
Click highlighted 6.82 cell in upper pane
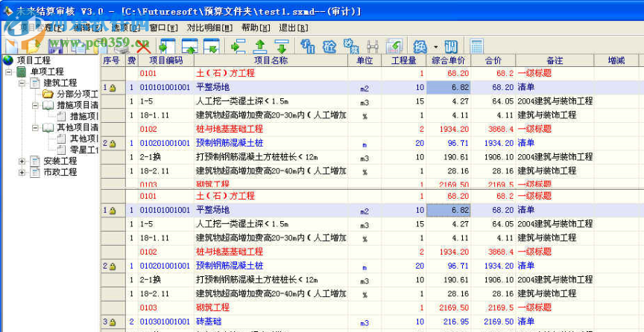tap(449, 87)
